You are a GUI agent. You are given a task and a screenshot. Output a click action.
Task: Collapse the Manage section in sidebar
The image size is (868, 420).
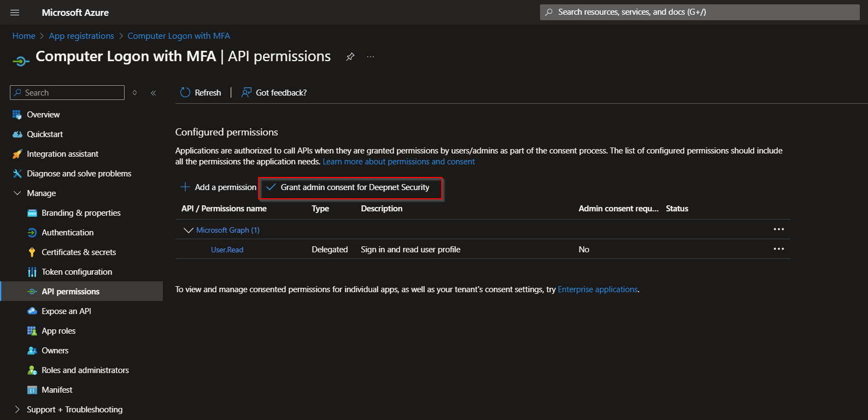click(x=17, y=193)
